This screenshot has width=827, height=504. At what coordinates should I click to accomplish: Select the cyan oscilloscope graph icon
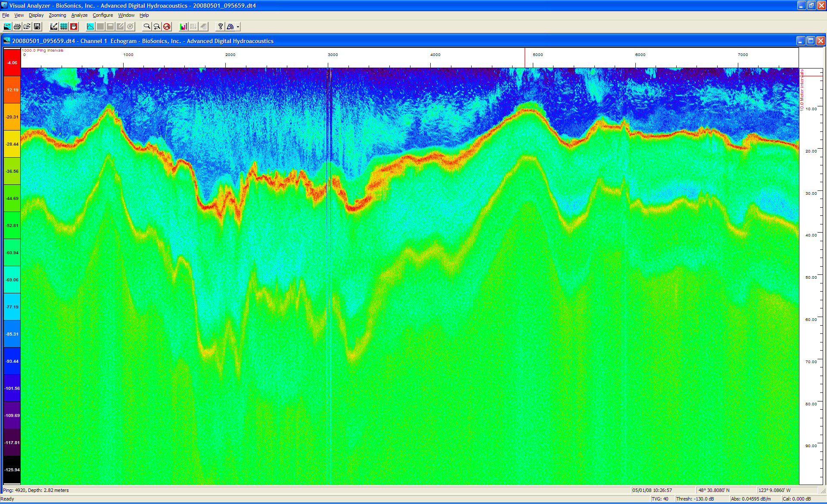pyautogui.click(x=90, y=27)
